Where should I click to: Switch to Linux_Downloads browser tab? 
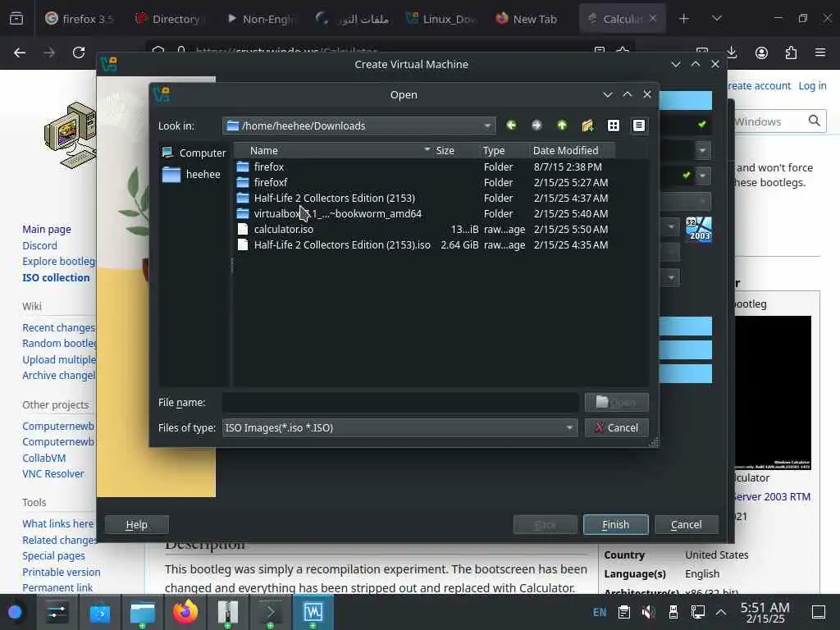pyautogui.click(x=441, y=19)
